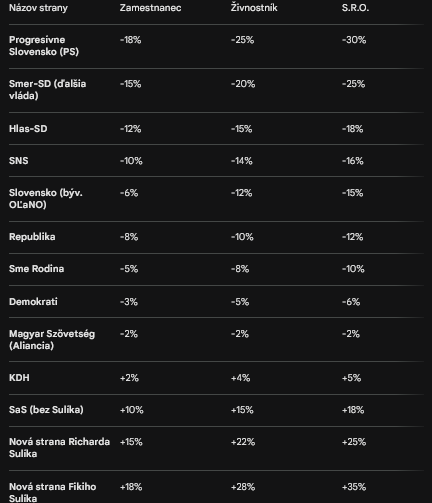432x503 pixels.
Task: Select the Demokrati party name
Action: 33,302
